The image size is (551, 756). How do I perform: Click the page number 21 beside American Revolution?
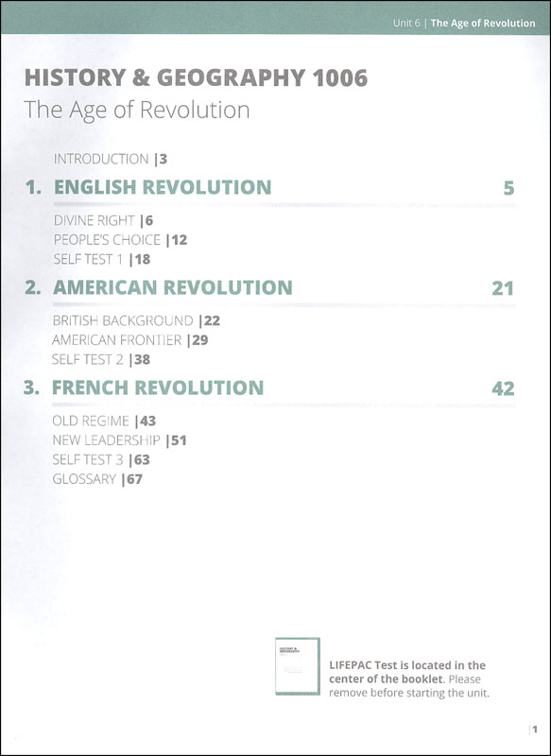coord(504,289)
